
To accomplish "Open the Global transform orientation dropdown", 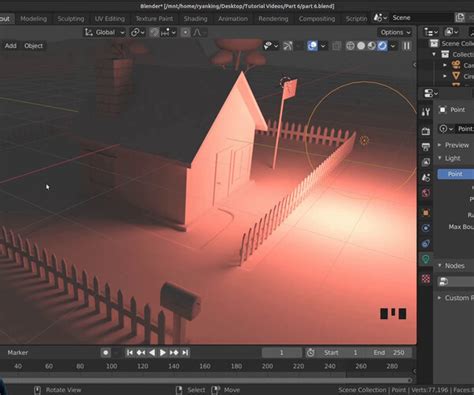I will click(x=105, y=32).
